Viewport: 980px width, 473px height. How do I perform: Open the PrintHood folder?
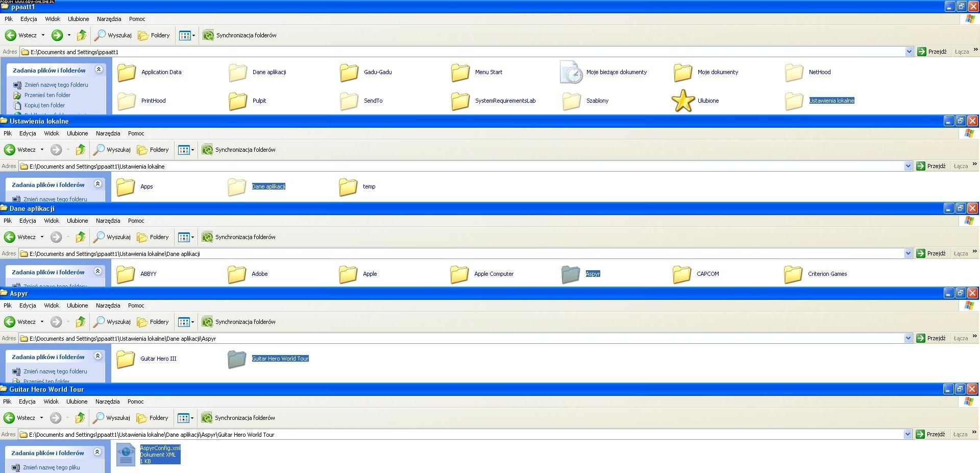point(142,101)
